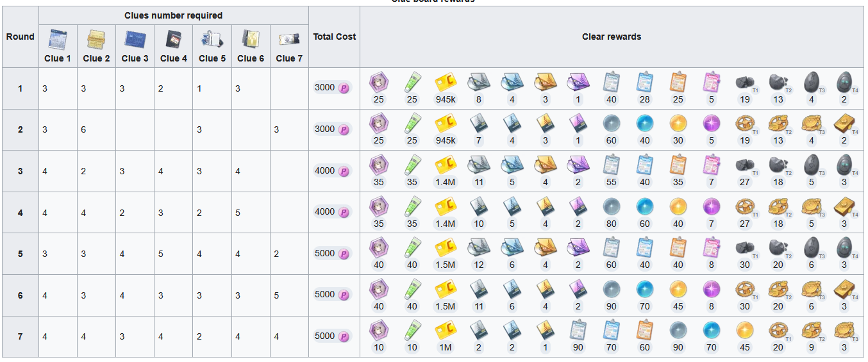Click the 'Clue 4' label text
Image resolution: width=868 pixels, height=362 pixels.
pyautogui.click(x=174, y=58)
